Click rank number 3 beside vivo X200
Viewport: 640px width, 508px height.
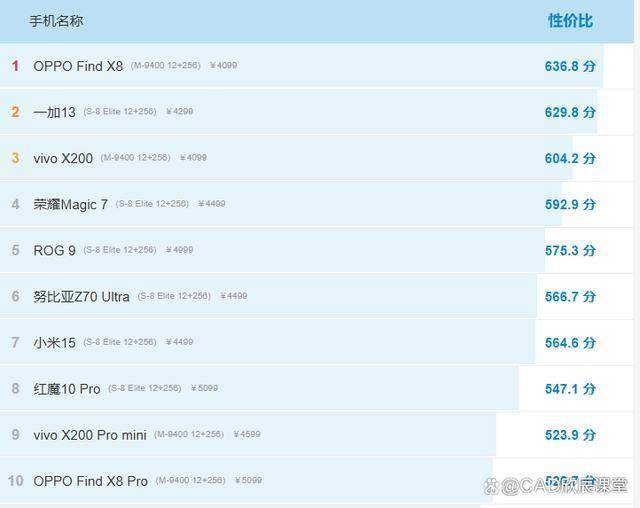(x=15, y=158)
